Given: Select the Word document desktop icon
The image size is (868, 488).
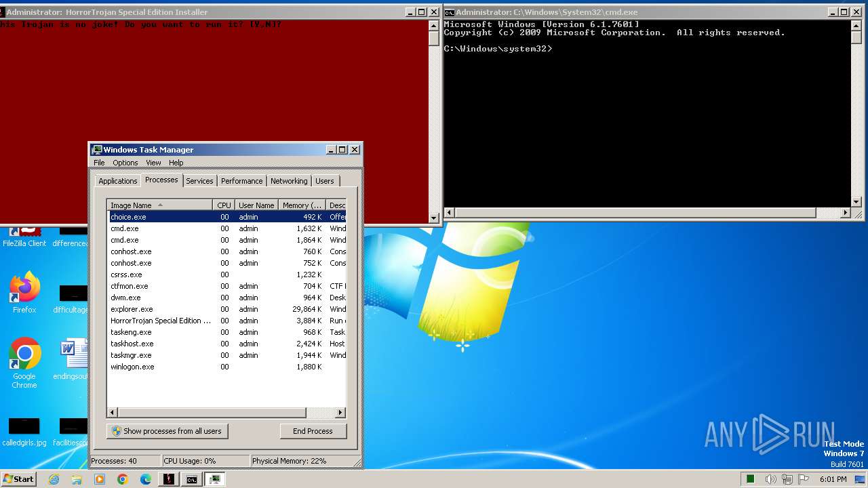Looking at the screenshot, I should [71, 360].
